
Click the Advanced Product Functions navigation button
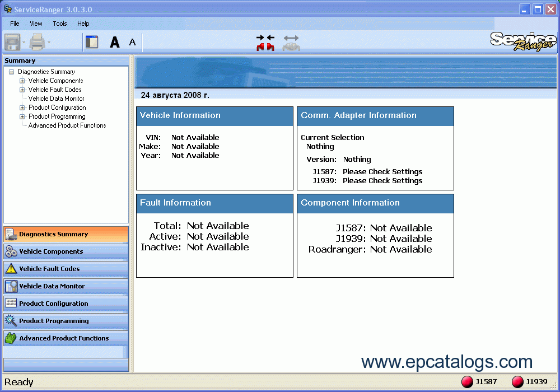pyautogui.click(x=66, y=338)
